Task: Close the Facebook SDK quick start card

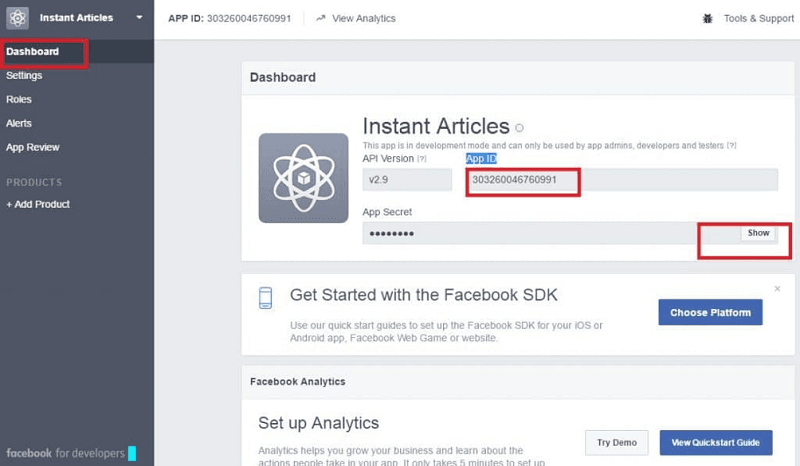Action: click(x=778, y=289)
